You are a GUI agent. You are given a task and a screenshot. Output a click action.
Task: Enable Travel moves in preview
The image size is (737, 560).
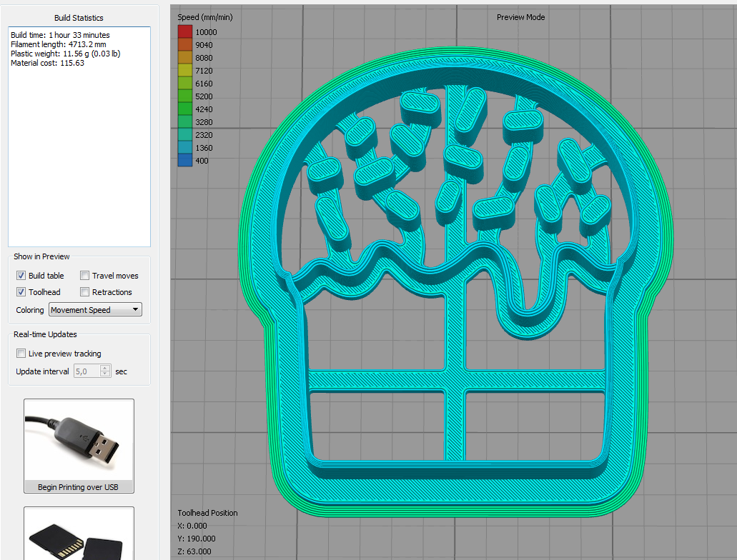point(85,276)
